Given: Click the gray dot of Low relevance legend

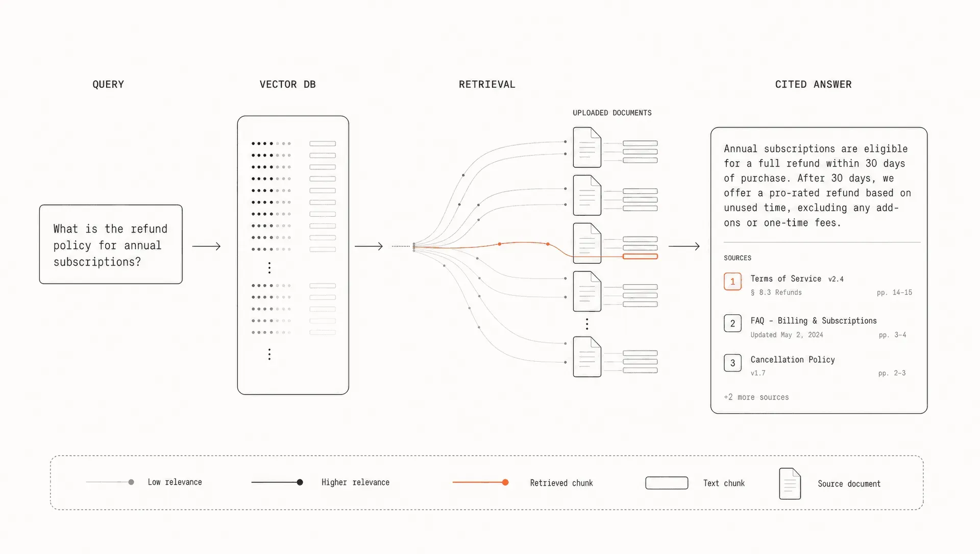Looking at the screenshot, I should pos(131,482).
